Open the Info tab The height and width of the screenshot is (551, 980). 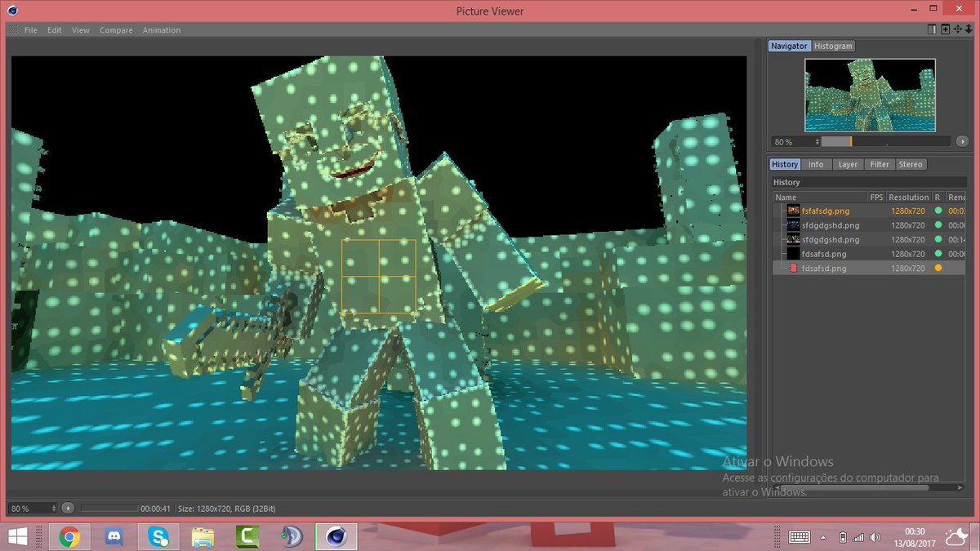coord(816,165)
